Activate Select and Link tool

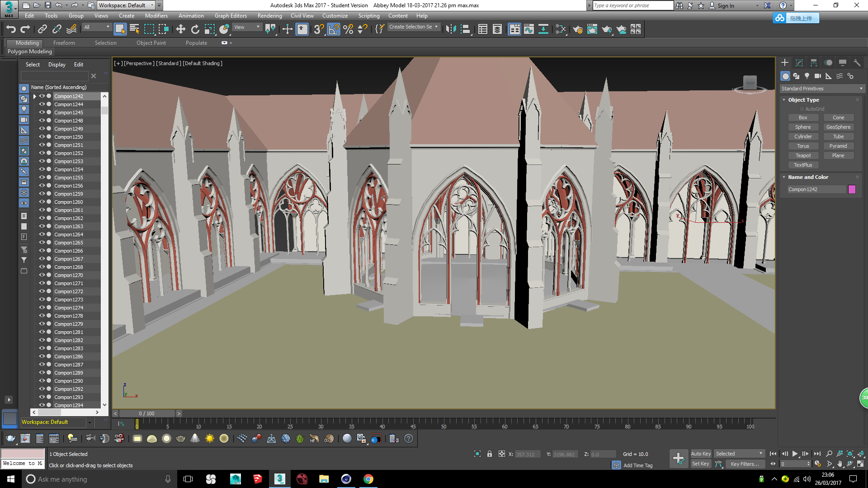click(x=42, y=29)
